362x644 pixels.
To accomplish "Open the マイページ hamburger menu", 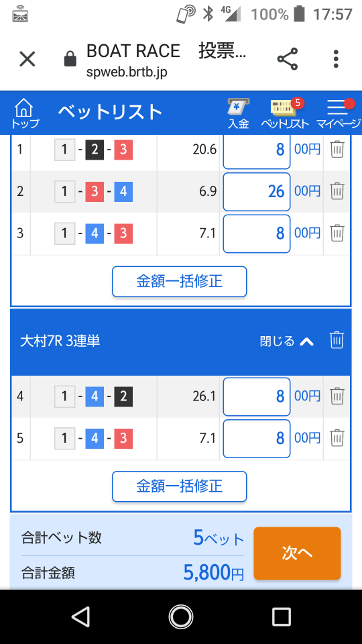I will (338, 113).
